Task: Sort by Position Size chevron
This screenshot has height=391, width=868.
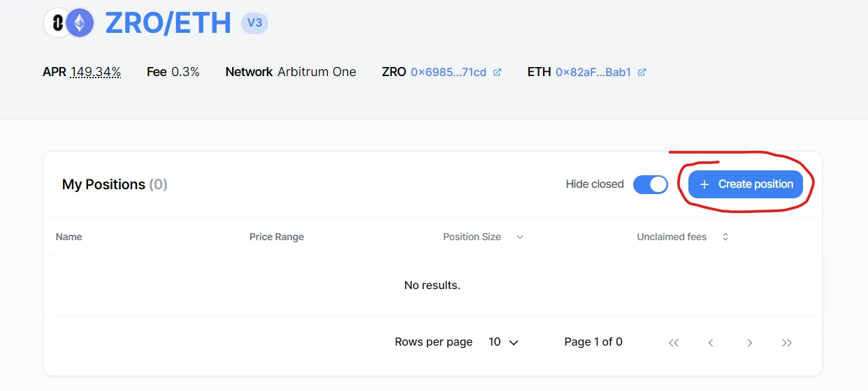Action: click(520, 237)
